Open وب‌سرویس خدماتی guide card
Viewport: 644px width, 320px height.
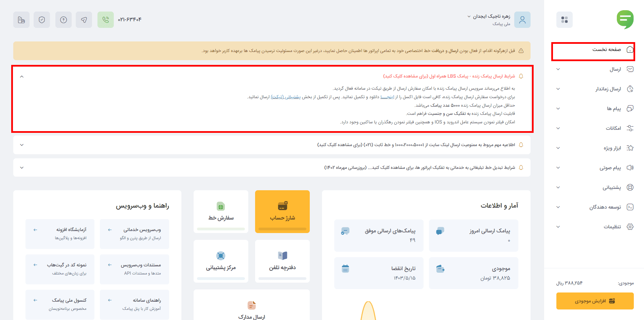click(135, 234)
